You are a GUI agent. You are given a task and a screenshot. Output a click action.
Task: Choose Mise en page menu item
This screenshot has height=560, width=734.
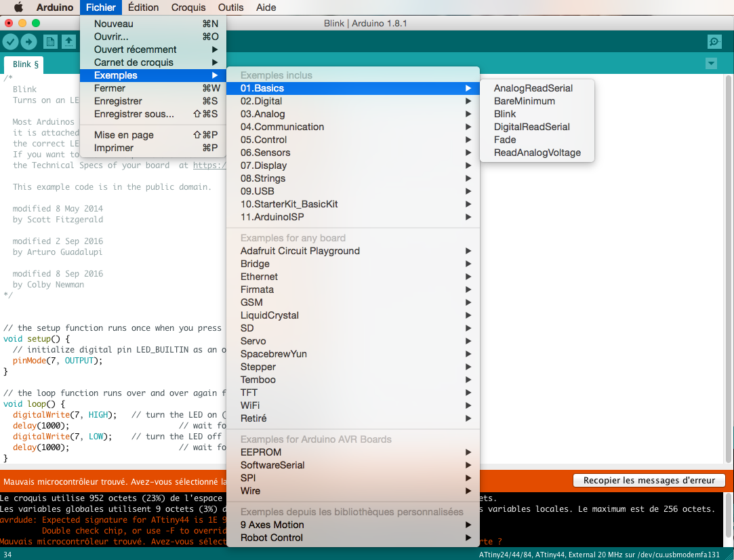pos(153,135)
